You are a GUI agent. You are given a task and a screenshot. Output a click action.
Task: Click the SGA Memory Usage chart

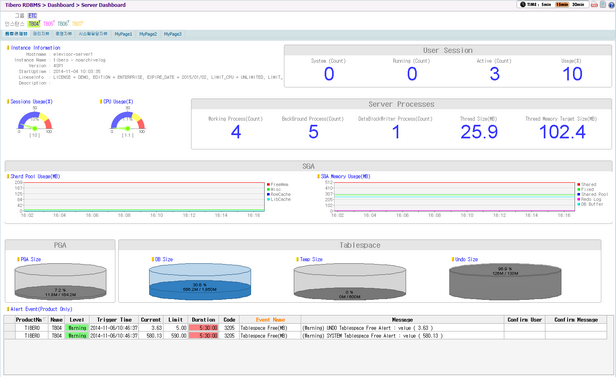pos(454,197)
